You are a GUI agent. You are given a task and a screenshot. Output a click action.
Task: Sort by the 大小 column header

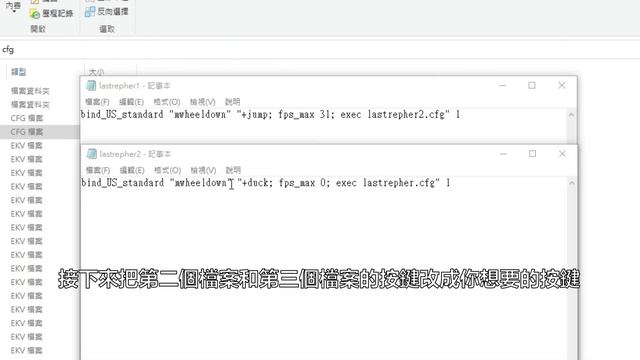[x=96, y=72]
